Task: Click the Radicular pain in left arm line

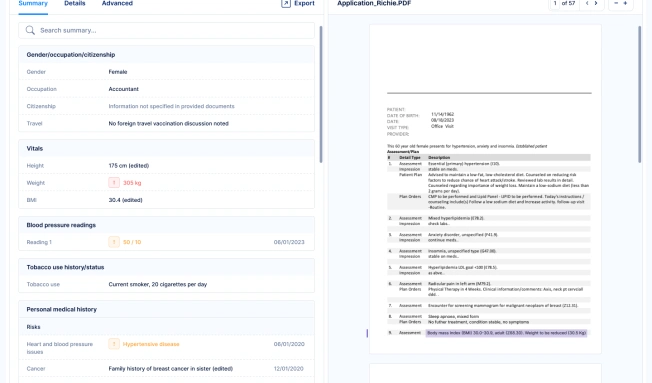Action: click(459, 284)
